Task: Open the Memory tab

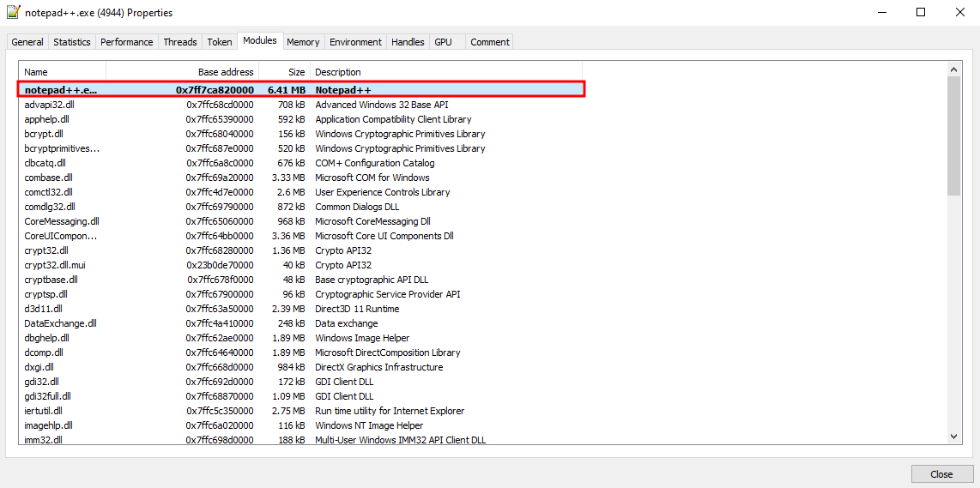Action: click(x=303, y=42)
